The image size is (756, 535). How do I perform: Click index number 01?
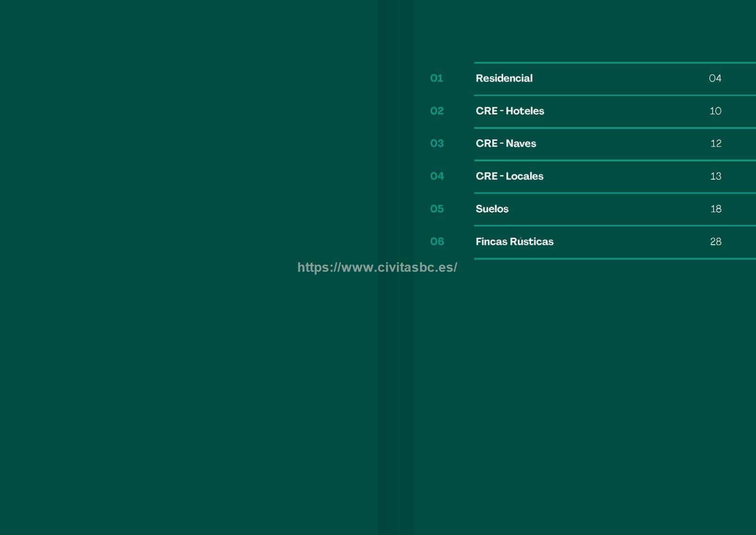pyautogui.click(x=437, y=78)
